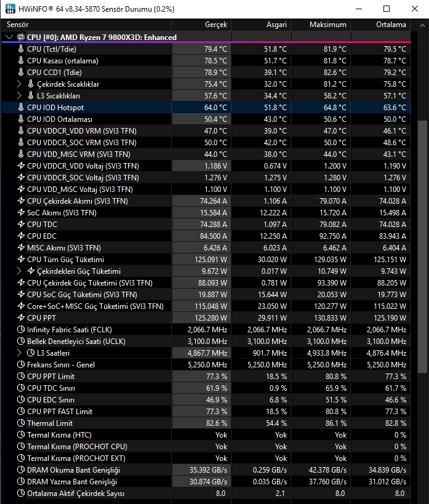Click thermometer icon of CPU IOD Hotspot

pyautogui.click(x=21, y=107)
